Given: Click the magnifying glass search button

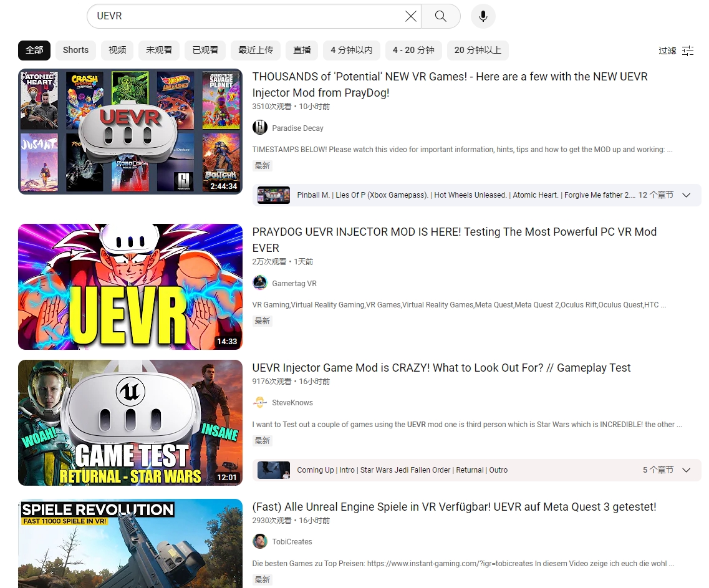Looking at the screenshot, I should (440, 16).
